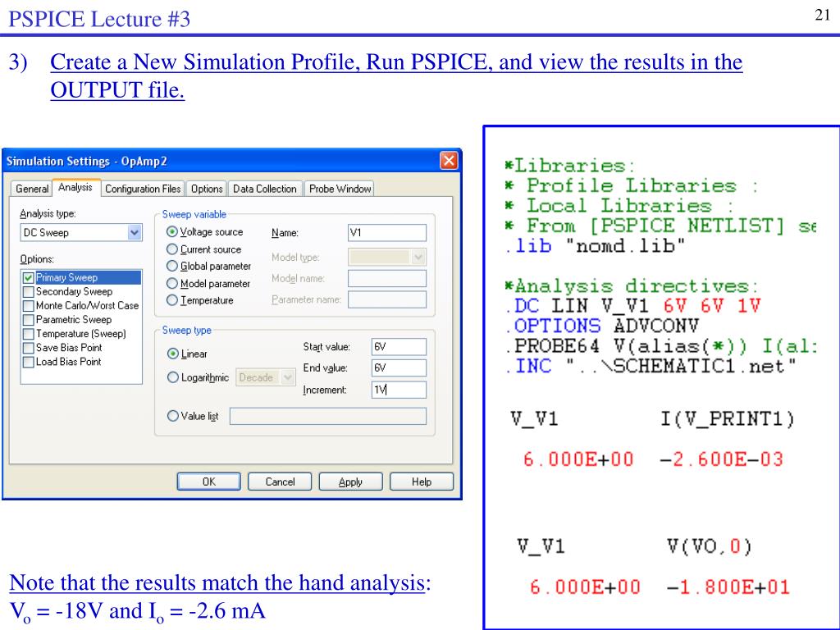This screenshot has height=630, width=840.
Task: Click the Start value field
Action: pyautogui.click(x=399, y=347)
